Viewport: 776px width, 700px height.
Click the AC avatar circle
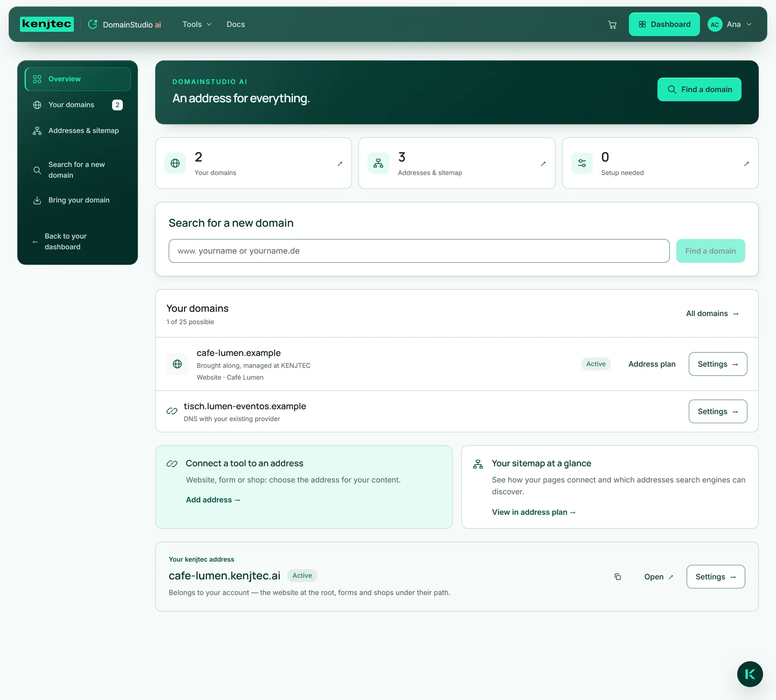click(x=715, y=24)
